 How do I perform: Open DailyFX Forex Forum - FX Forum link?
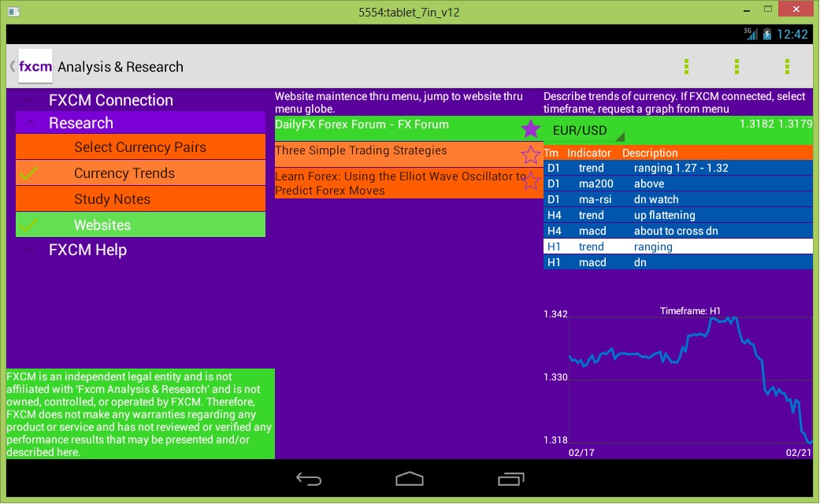coord(362,124)
